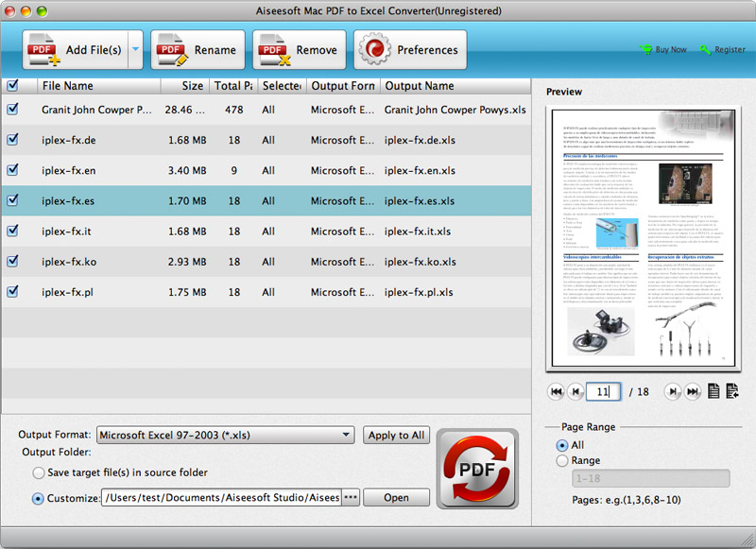756x549 pixels.
Task: Click the Total Pages column header
Action: pos(233,86)
